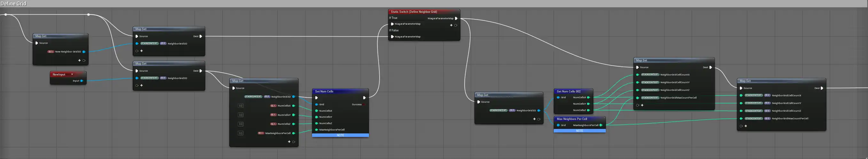
Task: Click the NumCellsZ default value field
Action: (240, 124)
